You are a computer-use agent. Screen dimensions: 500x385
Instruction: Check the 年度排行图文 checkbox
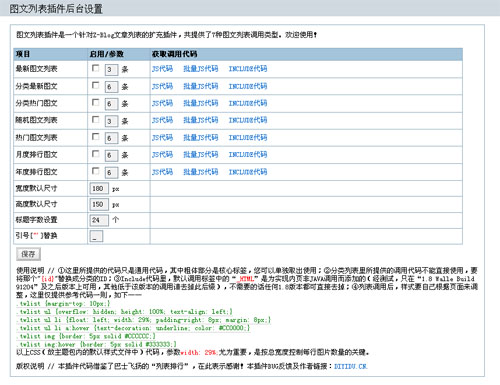(x=95, y=171)
